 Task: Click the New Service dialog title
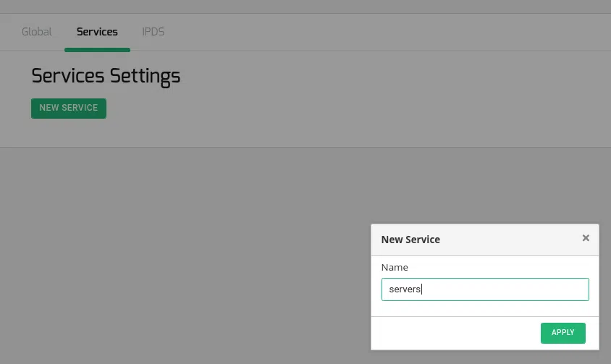410,240
